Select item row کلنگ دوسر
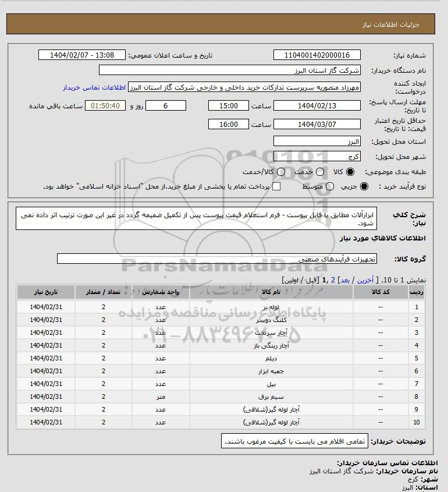The height and width of the screenshot is (492, 448). click(x=221, y=320)
